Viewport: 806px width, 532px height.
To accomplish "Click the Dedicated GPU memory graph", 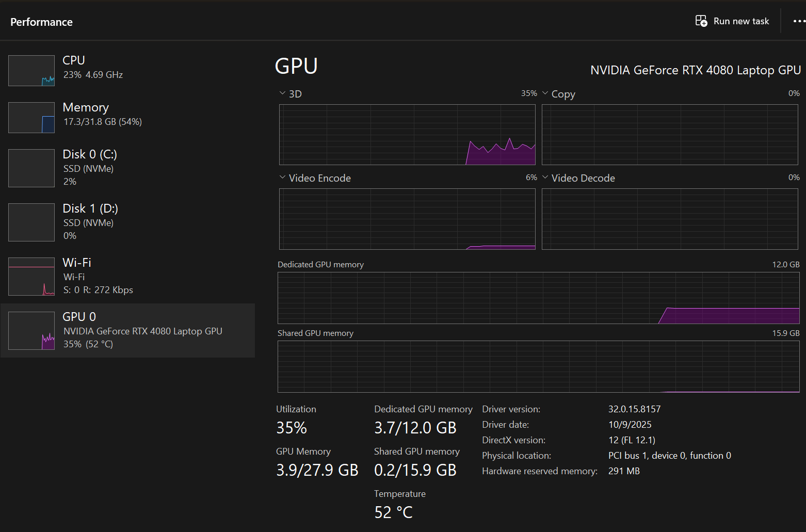I will click(538, 298).
